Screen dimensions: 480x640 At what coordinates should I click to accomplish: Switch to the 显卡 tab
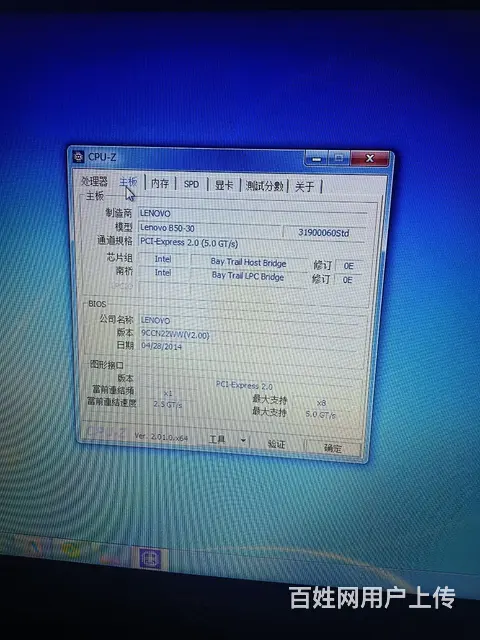[224, 185]
